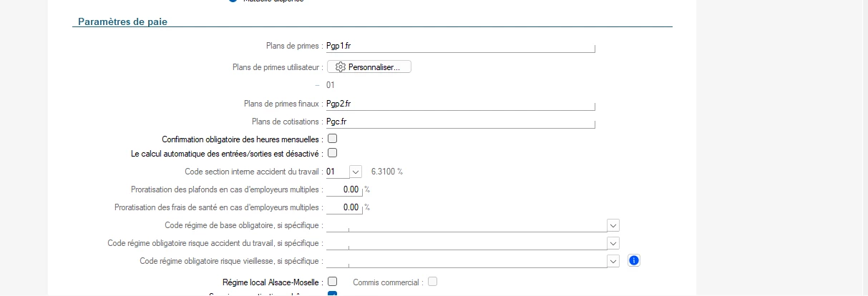Edit the Plans de primes field
Image resolution: width=868 pixels, height=296 pixels.
[460, 46]
